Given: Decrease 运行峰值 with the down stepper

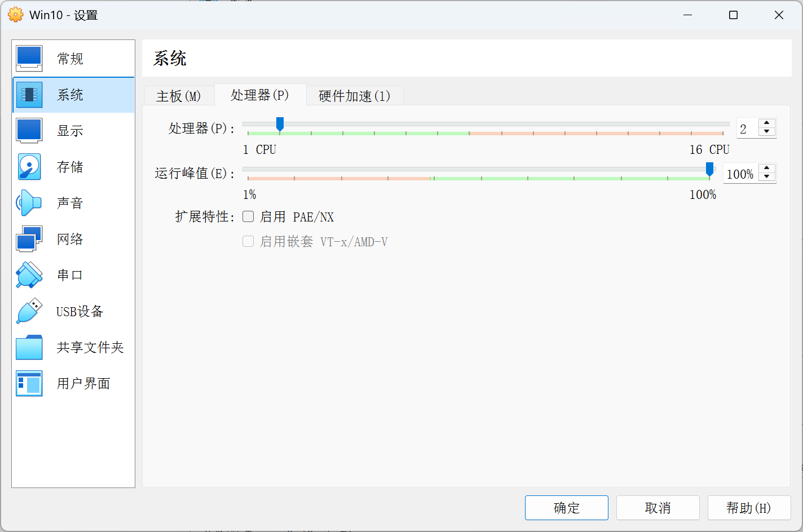Looking at the screenshot, I should pos(767,178).
